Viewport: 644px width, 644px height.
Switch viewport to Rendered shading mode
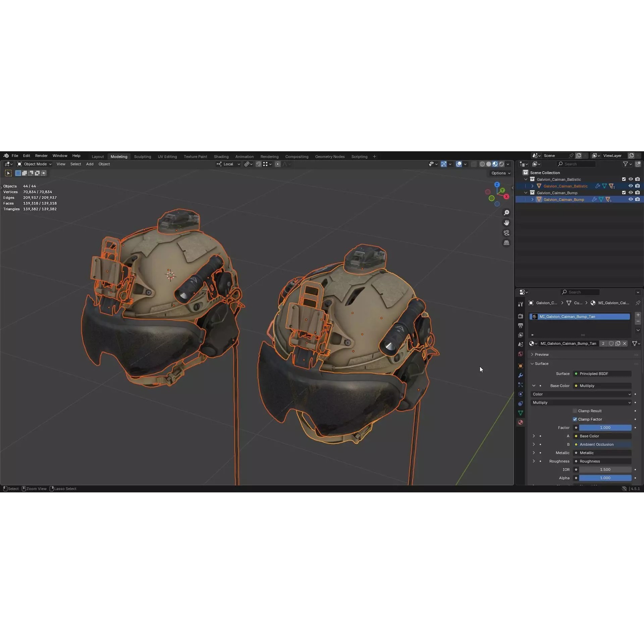click(x=502, y=164)
